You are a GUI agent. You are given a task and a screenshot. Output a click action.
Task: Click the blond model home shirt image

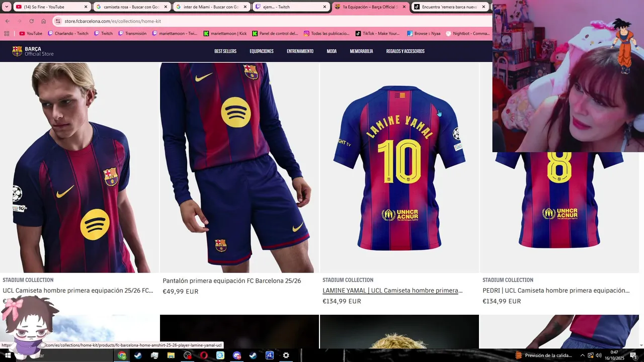click(x=79, y=168)
